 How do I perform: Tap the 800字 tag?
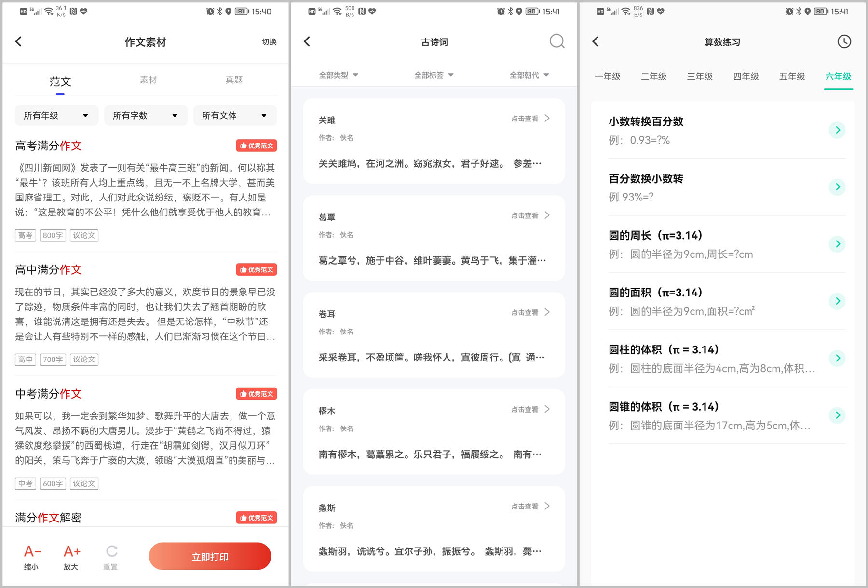click(x=53, y=235)
